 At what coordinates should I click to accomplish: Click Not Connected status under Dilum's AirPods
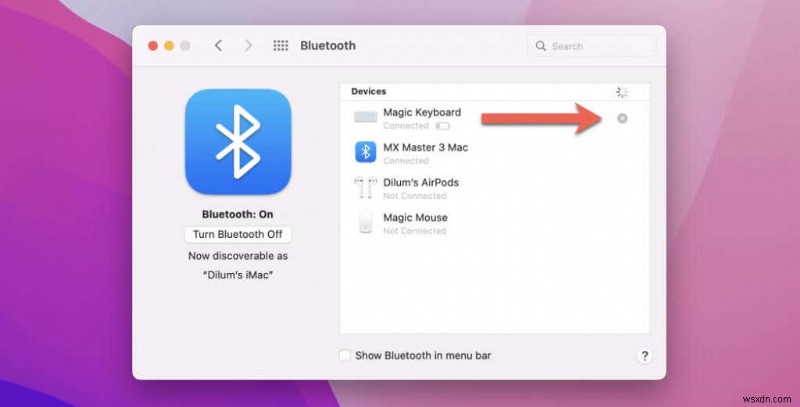[415, 196]
